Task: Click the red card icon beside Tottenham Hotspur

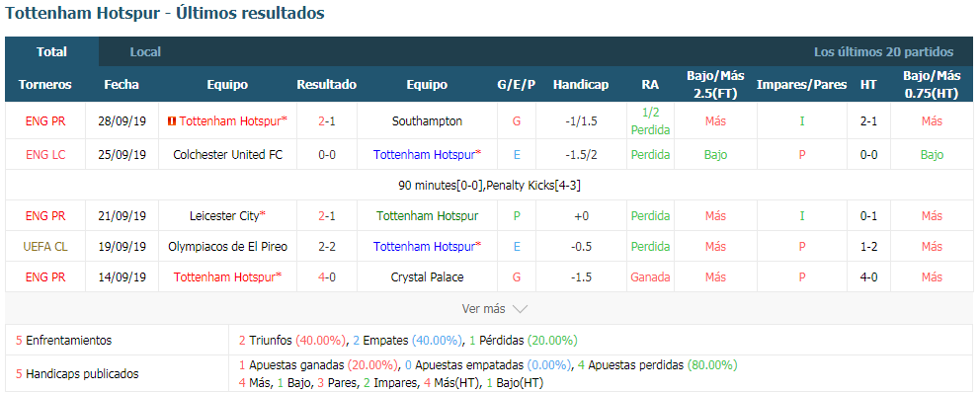Action: tap(171, 121)
